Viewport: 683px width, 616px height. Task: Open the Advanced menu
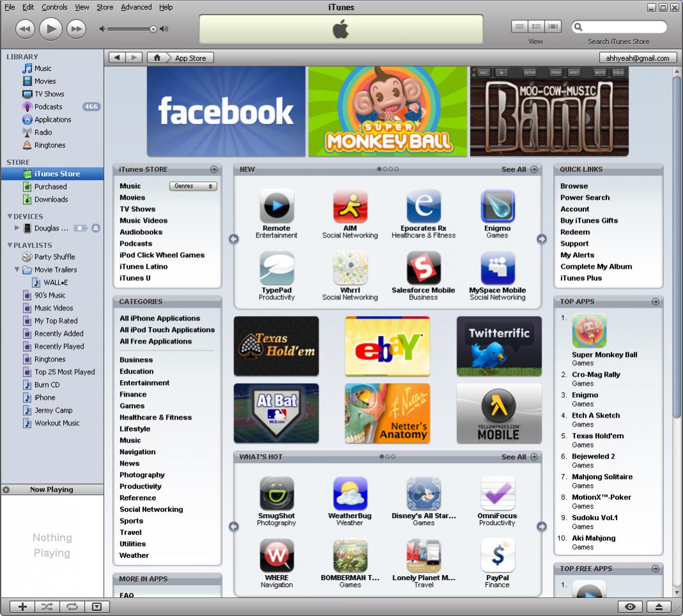click(136, 7)
